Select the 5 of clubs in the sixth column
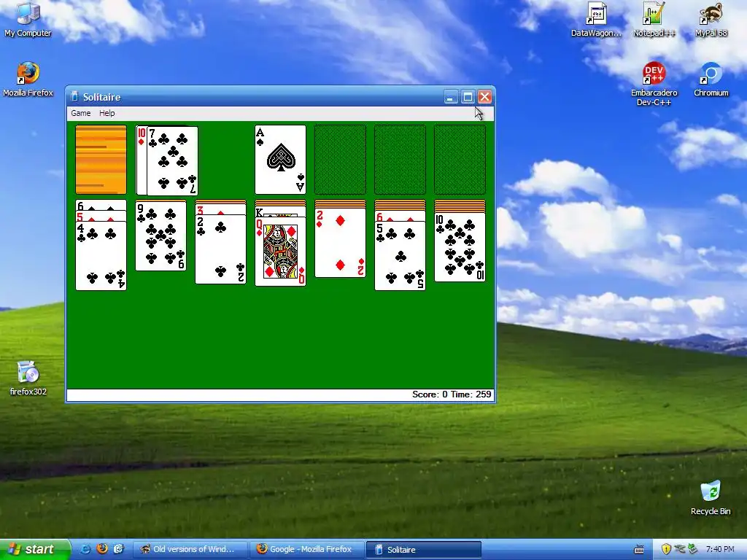 click(400, 256)
